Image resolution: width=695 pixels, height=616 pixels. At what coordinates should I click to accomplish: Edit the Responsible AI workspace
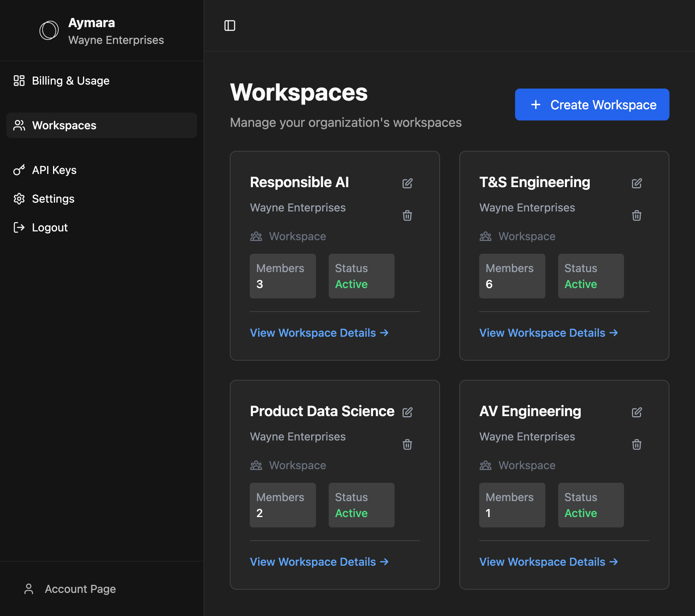[407, 183]
